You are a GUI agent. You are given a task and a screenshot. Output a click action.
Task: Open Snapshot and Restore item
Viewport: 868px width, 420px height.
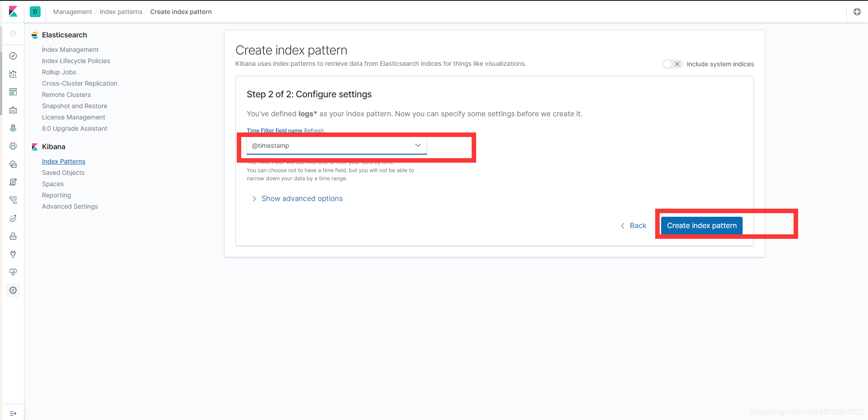point(74,106)
